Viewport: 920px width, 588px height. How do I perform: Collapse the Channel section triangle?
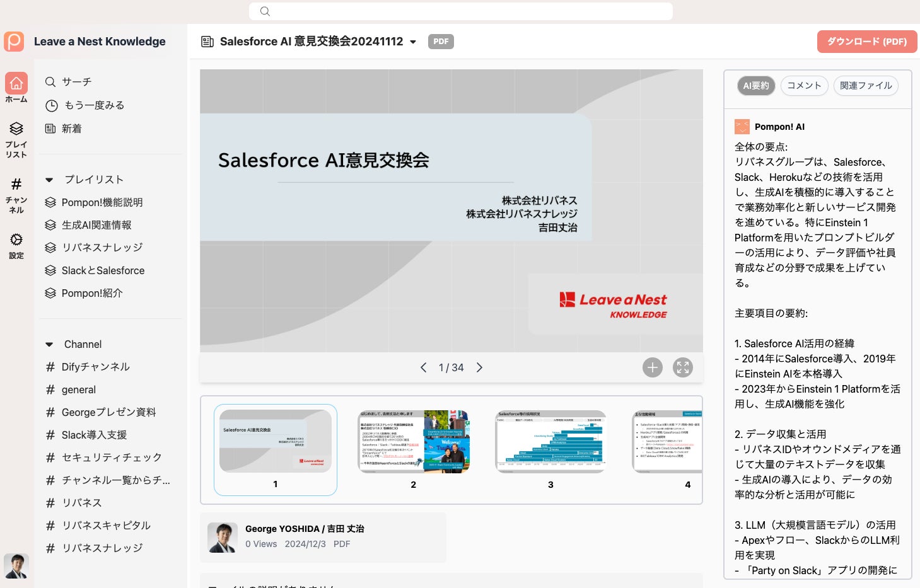[x=49, y=344]
